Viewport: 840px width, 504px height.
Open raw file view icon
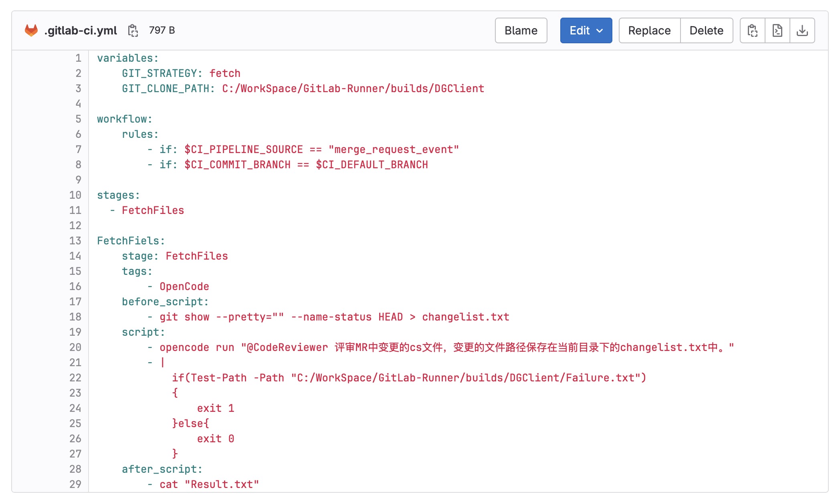pyautogui.click(x=777, y=30)
